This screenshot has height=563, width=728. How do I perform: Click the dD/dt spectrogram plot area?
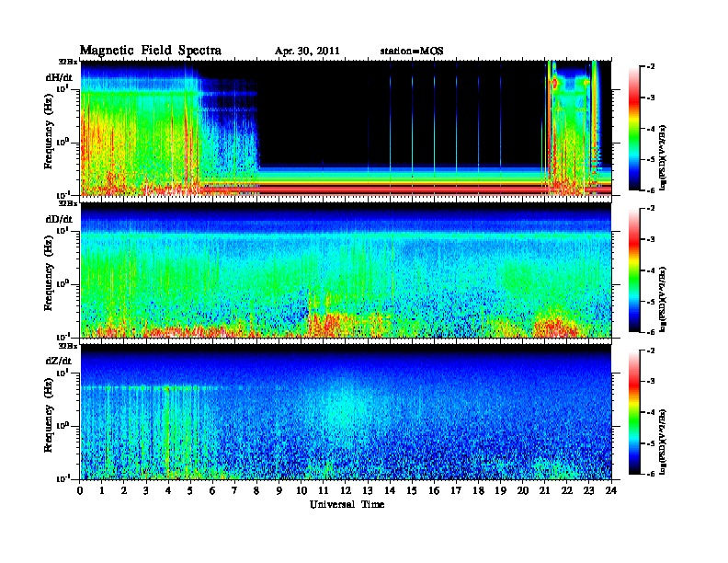coord(346,270)
